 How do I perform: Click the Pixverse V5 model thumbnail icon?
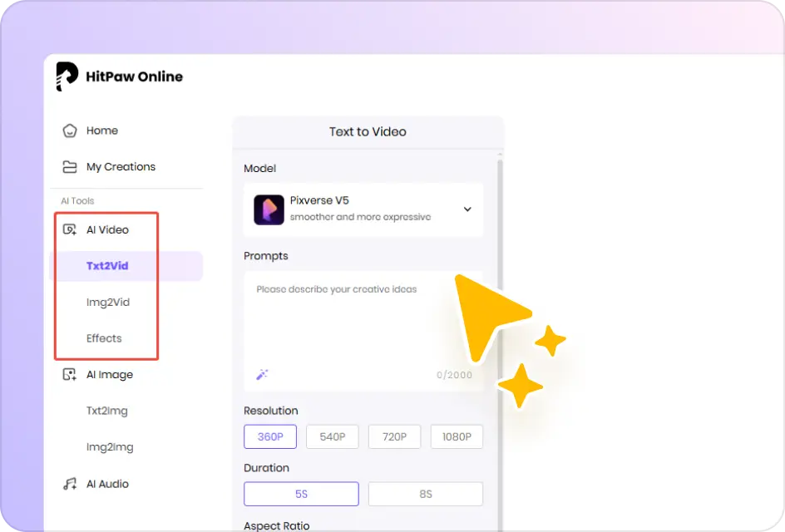coord(268,209)
